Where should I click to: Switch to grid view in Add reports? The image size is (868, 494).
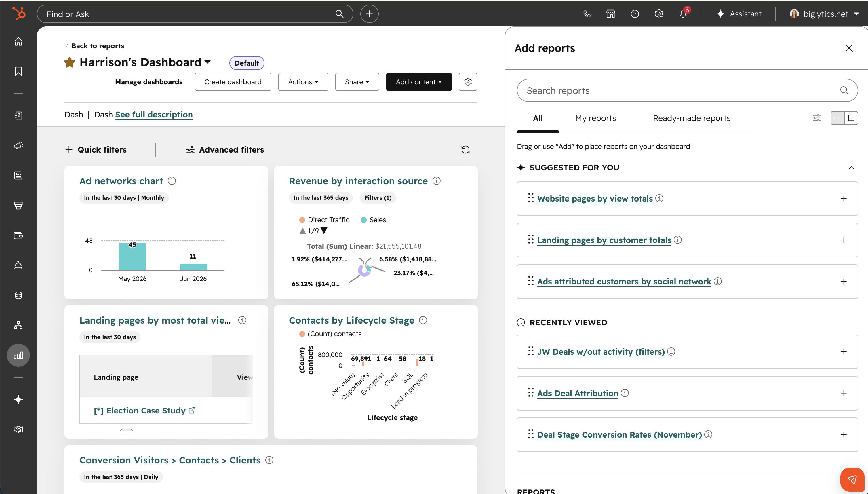pos(851,118)
